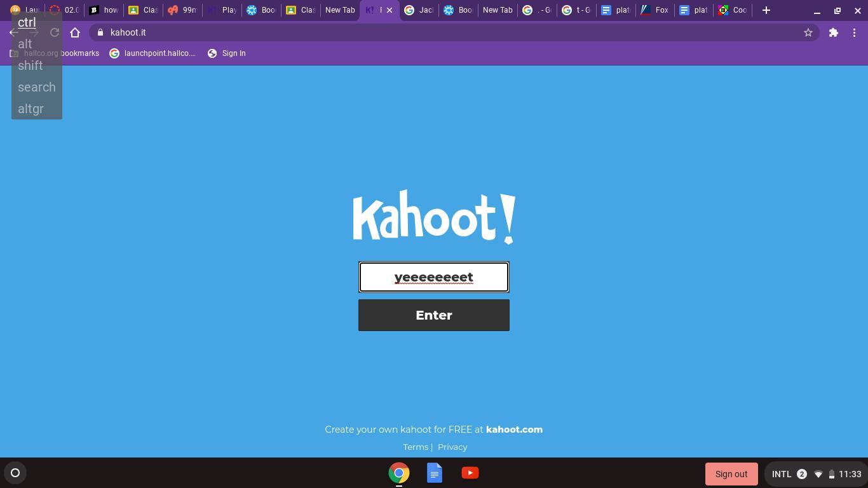Close the active Kahoot tab
The height and width of the screenshot is (488, 868).
390,10
